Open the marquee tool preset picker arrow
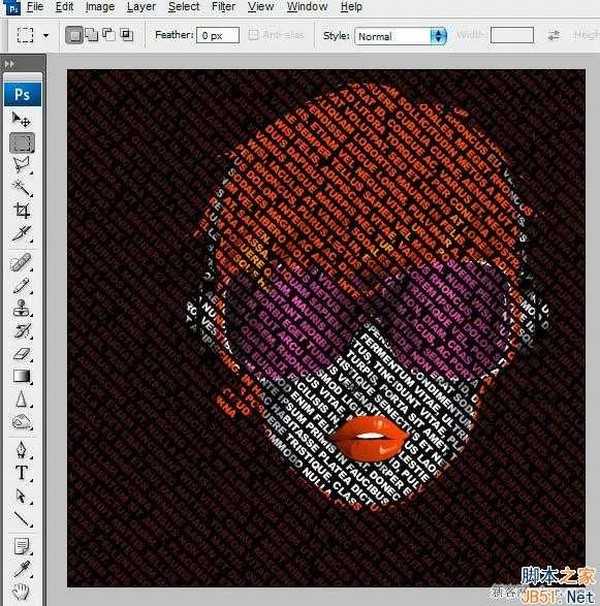This screenshot has width=600, height=606. point(46,36)
